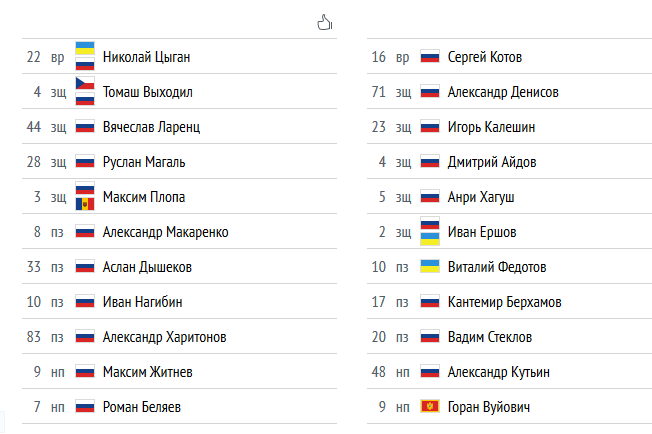Select player Игорь Калешин
The width and height of the screenshot is (652, 434).
pos(491,127)
